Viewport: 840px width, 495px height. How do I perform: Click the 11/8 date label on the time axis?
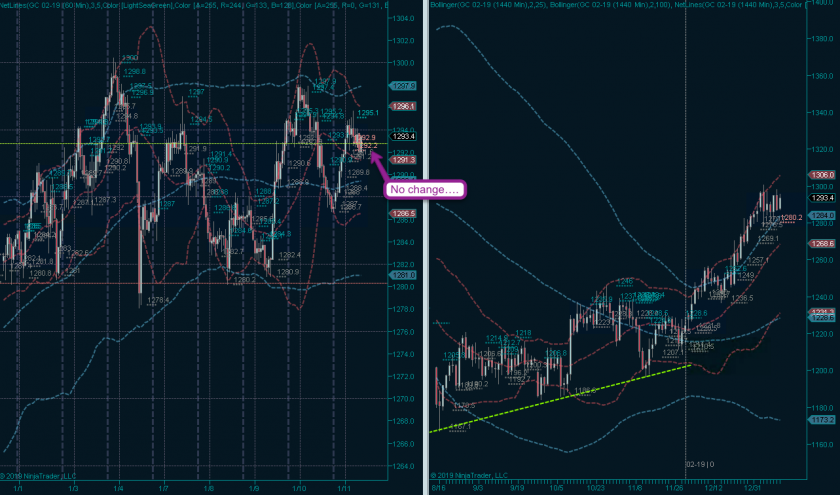click(x=635, y=489)
